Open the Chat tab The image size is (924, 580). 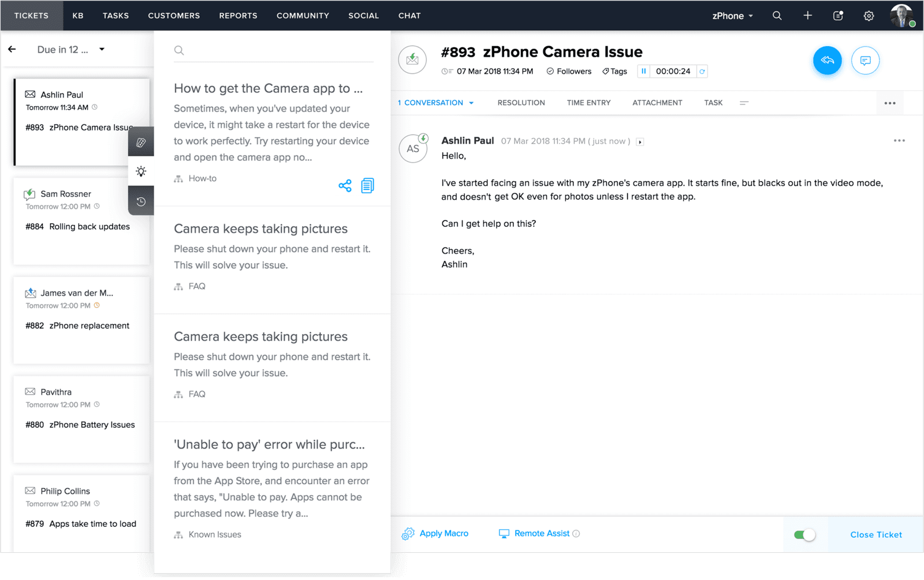click(x=409, y=16)
